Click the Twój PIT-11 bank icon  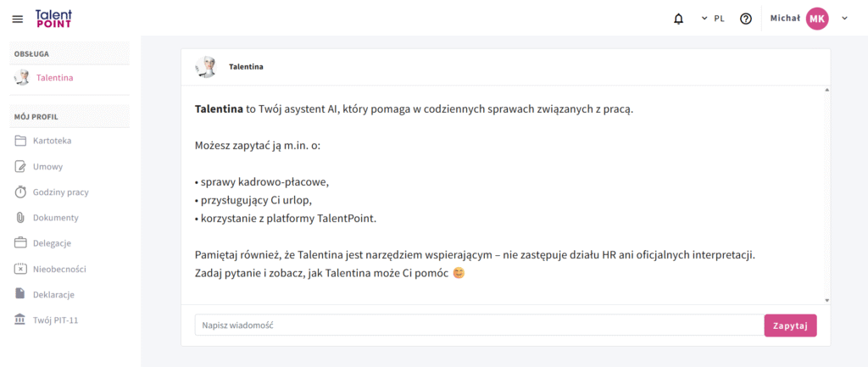point(20,320)
